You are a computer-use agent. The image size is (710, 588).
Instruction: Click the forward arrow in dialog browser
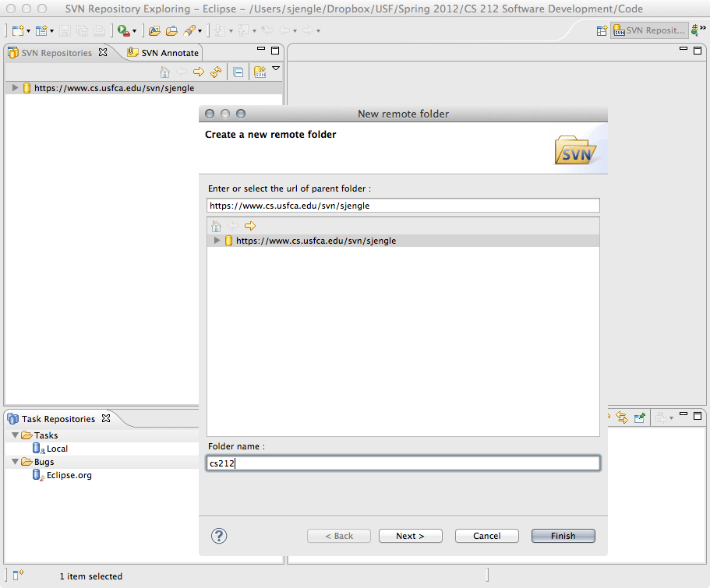250,226
